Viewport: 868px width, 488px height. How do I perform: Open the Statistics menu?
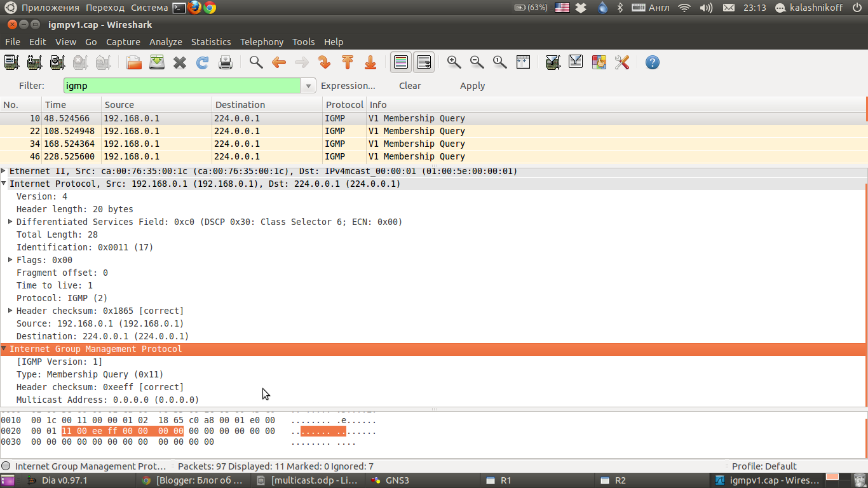coord(211,42)
